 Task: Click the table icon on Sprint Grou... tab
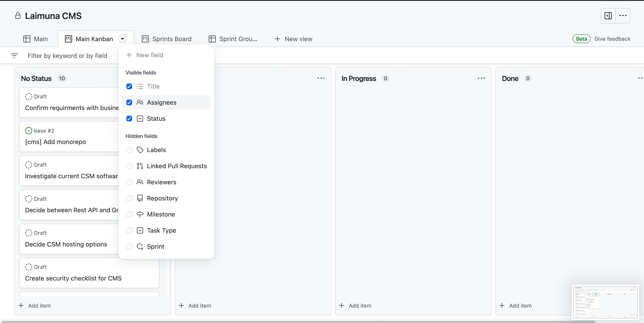[x=212, y=39]
